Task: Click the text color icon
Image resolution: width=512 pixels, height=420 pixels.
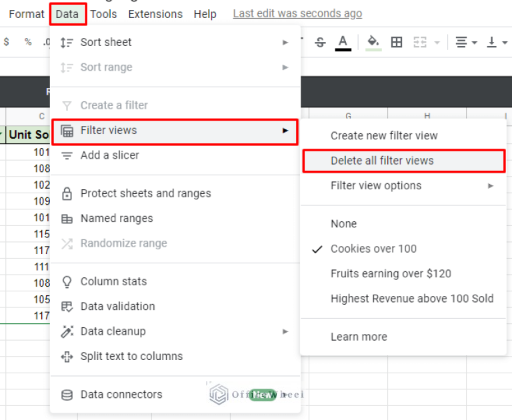Action: [343, 42]
